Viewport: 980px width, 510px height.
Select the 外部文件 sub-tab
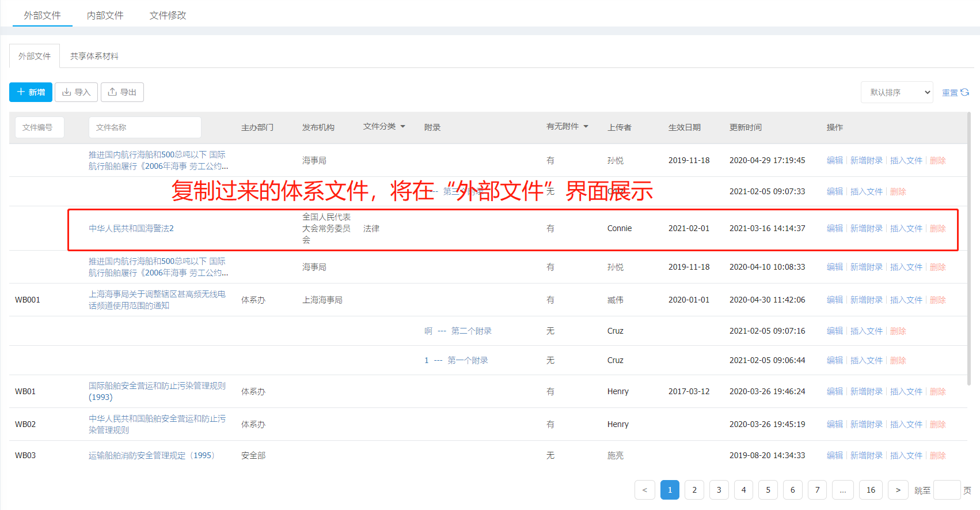[x=35, y=56]
